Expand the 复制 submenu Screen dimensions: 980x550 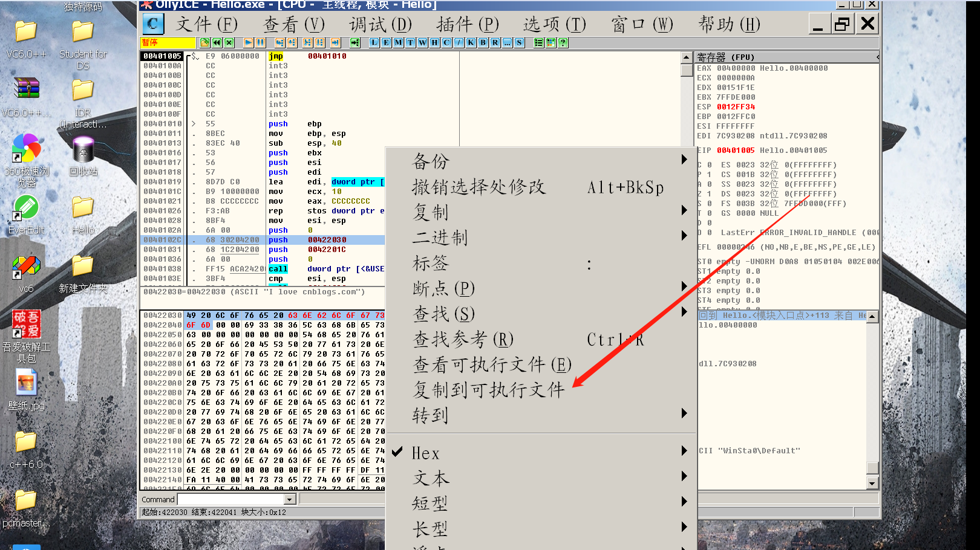tap(540, 212)
